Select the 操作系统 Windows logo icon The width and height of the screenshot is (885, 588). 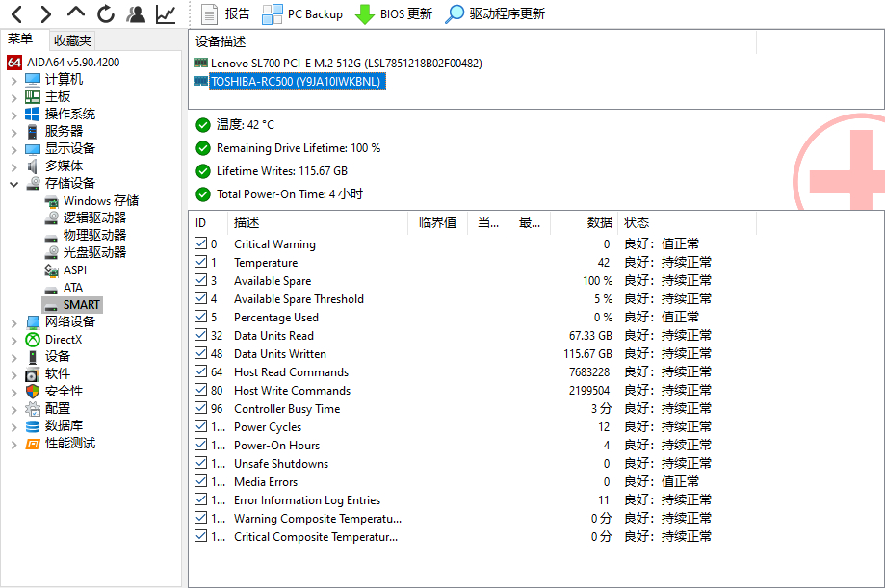[33, 114]
